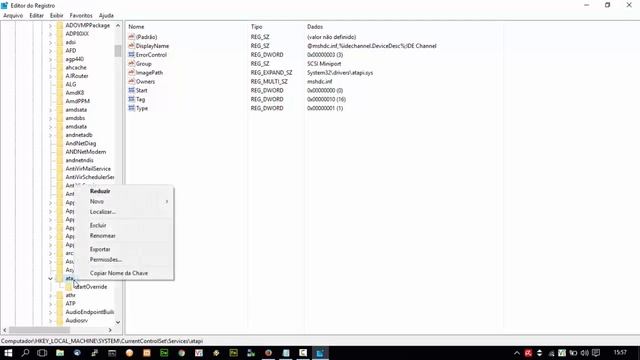Click the icon beside Owners value
The width and height of the screenshot is (640, 360).
tap(131, 82)
